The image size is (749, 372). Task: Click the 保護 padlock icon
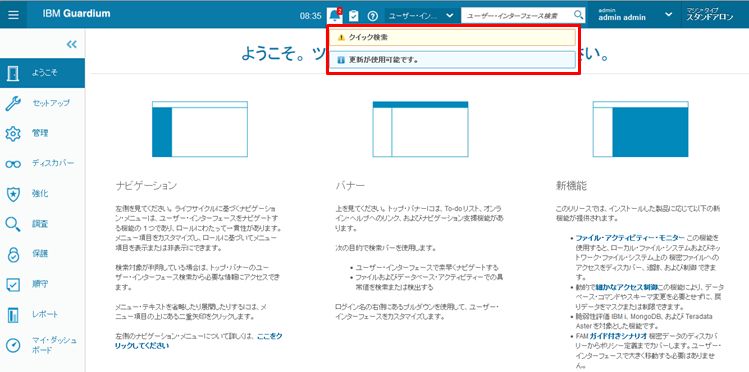pos(13,255)
